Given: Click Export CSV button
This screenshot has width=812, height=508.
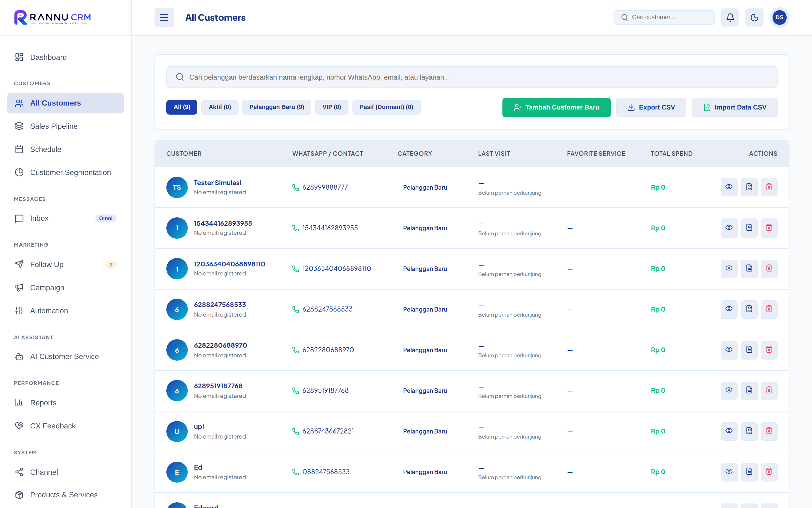Looking at the screenshot, I should point(651,108).
